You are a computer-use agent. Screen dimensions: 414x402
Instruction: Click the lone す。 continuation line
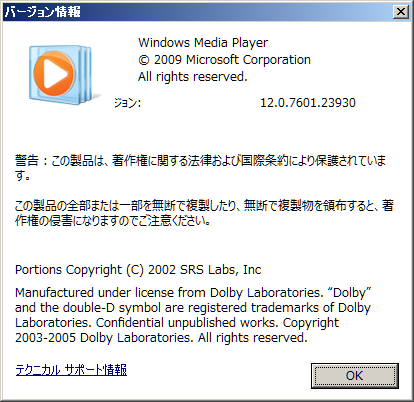tap(23, 176)
